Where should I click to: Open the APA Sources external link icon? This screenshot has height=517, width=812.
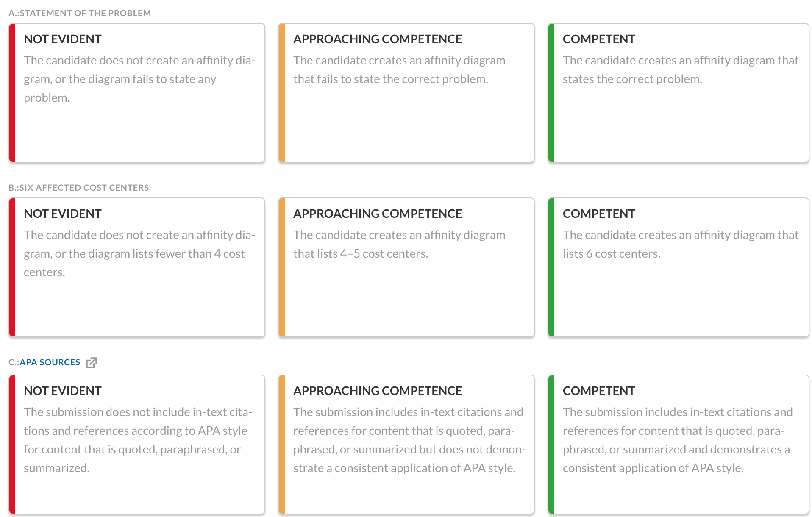point(92,363)
